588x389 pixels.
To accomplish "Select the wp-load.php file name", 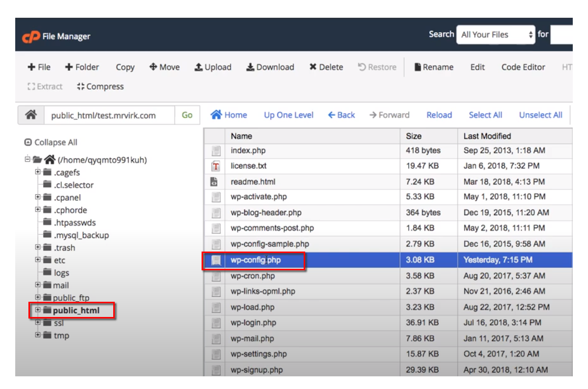I will coord(252,307).
